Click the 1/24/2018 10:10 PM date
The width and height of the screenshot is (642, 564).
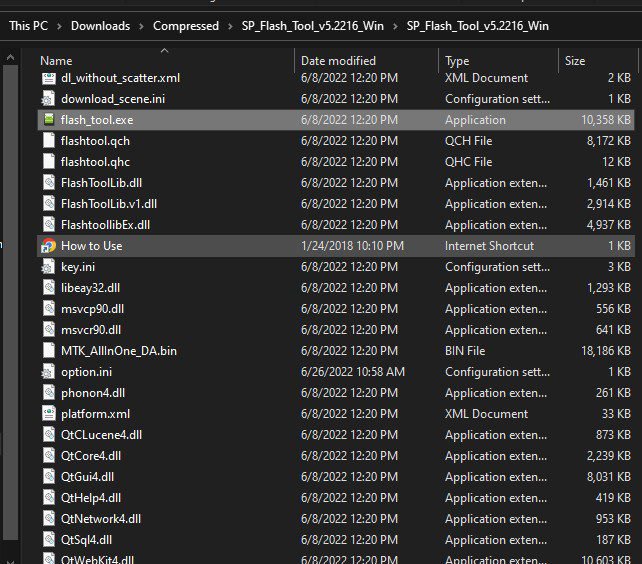(352, 246)
